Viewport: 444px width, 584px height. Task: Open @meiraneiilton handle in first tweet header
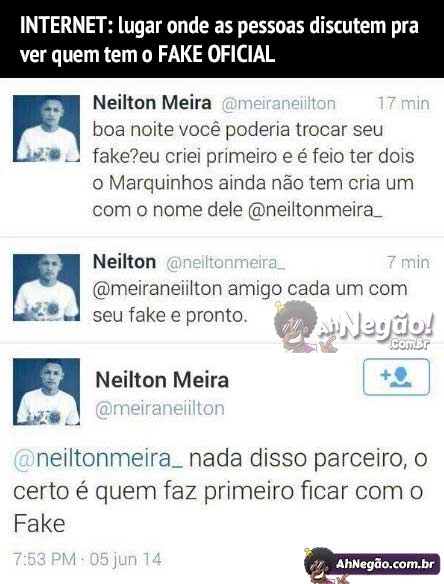pos(279,104)
